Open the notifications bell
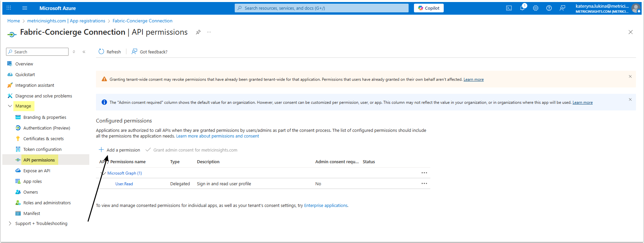 (522, 8)
